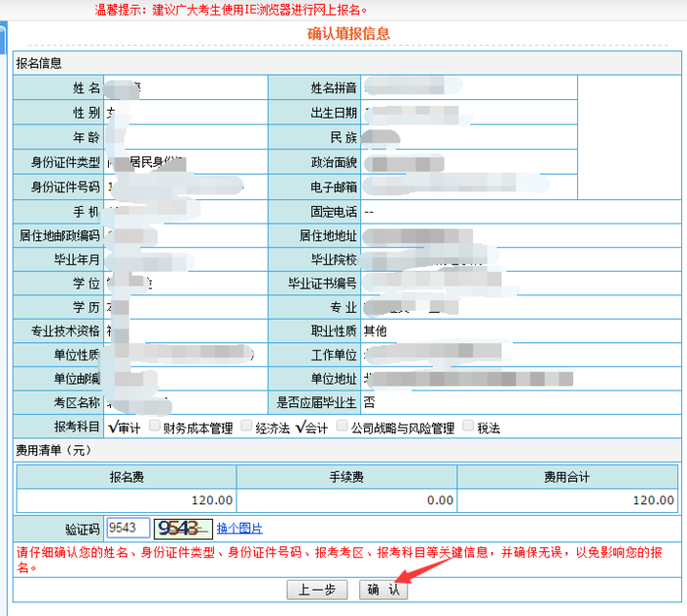Click the 是否应届毕业生 value 否
The image size is (687, 616).
tap(369, 402)
